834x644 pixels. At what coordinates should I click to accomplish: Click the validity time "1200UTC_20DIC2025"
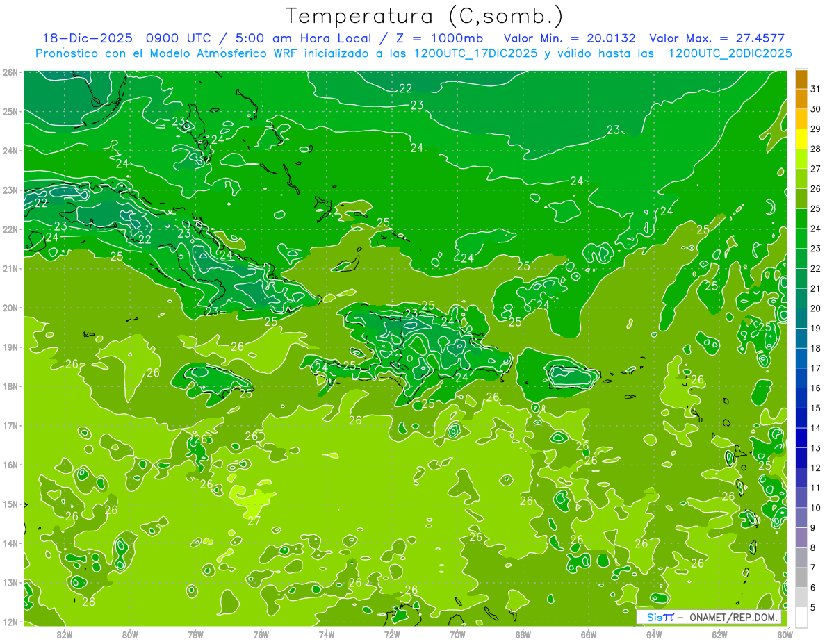pyautogui.click(x=730, y=53)
